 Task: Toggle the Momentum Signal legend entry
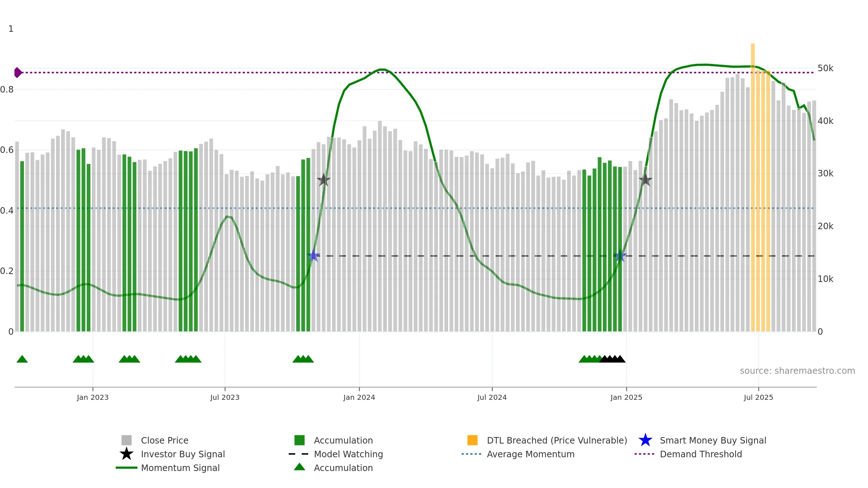(x=168, y=467)
